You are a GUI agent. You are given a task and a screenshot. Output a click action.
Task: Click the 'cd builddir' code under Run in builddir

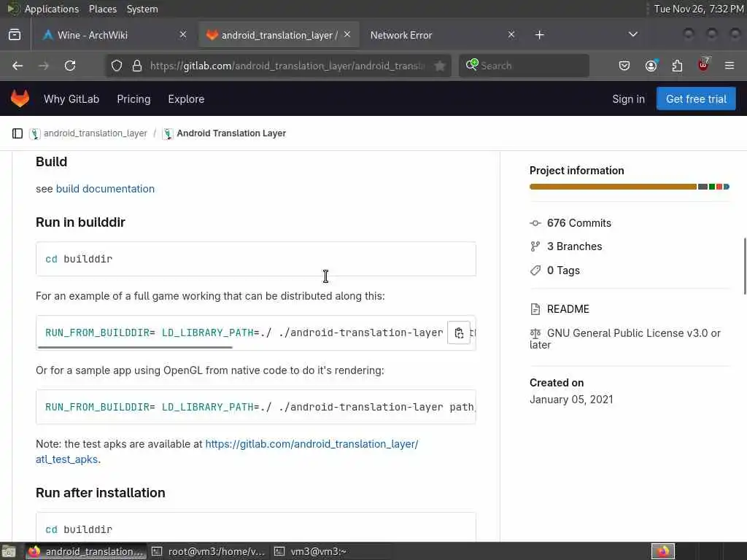click(x=79, y=259)
